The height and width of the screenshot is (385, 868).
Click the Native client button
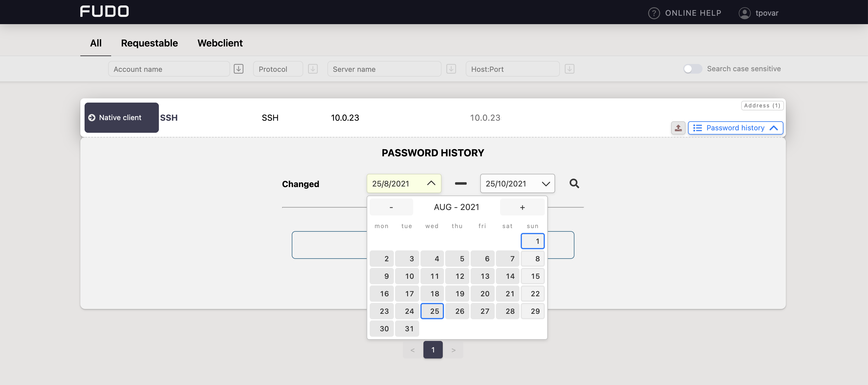coord(122,117)
